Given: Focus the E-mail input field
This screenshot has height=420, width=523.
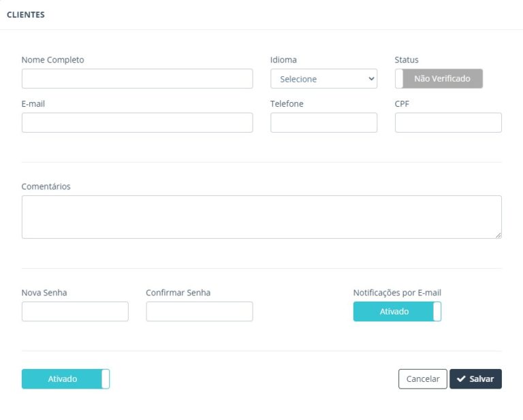Looking at the screenshot, I should 137,123.
